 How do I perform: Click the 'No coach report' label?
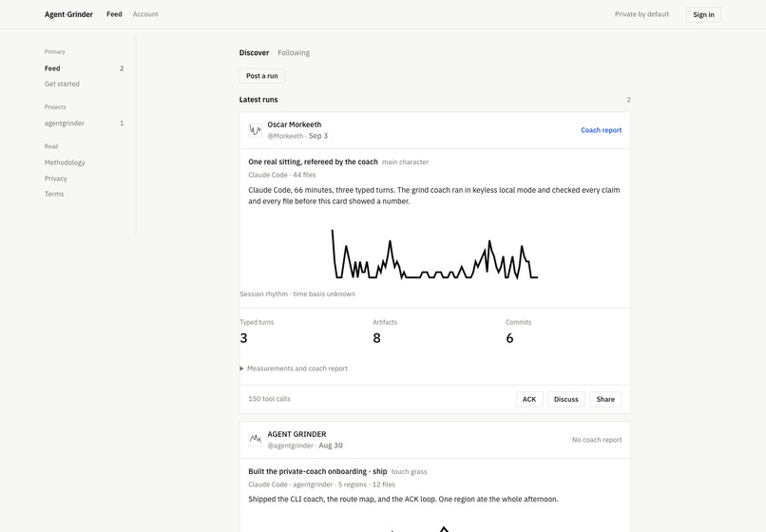click(x=597, y=440)
